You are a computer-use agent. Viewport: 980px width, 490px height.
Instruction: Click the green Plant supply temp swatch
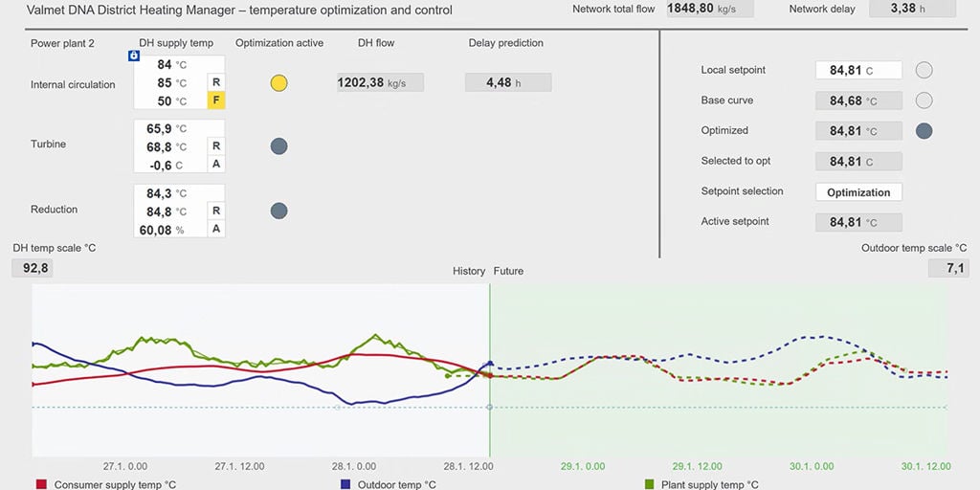click(x=649, y=484)
